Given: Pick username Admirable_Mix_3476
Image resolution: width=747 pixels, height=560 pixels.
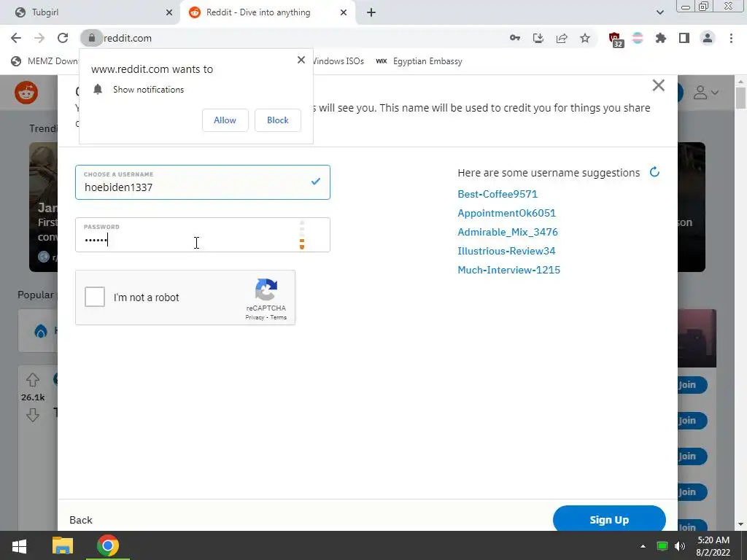Looking at the screenshot, I should pyautogui.click(x=508, y=232).
